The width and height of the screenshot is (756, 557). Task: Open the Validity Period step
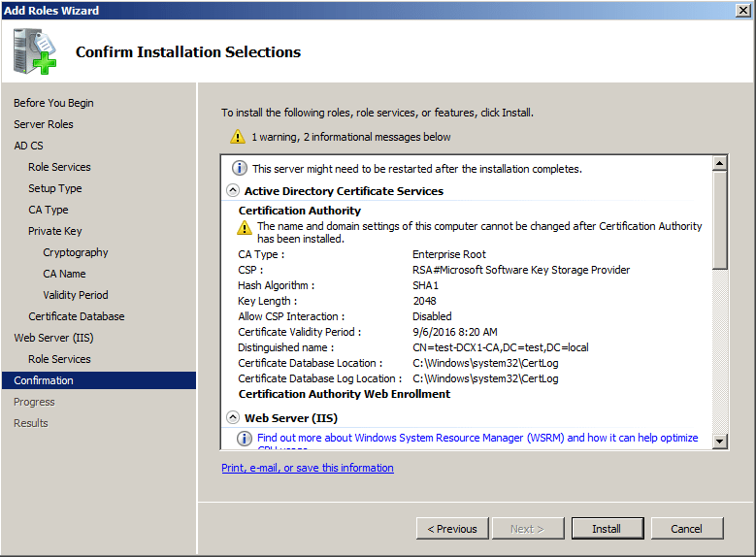click(76, 295)
